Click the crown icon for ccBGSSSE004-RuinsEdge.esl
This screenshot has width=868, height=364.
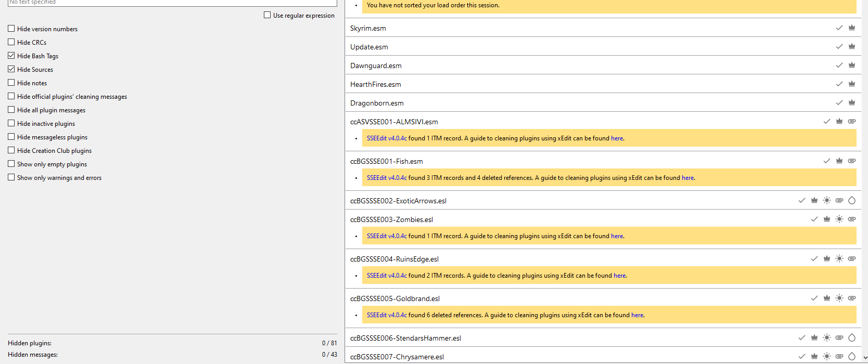click(x=827, y=259)
